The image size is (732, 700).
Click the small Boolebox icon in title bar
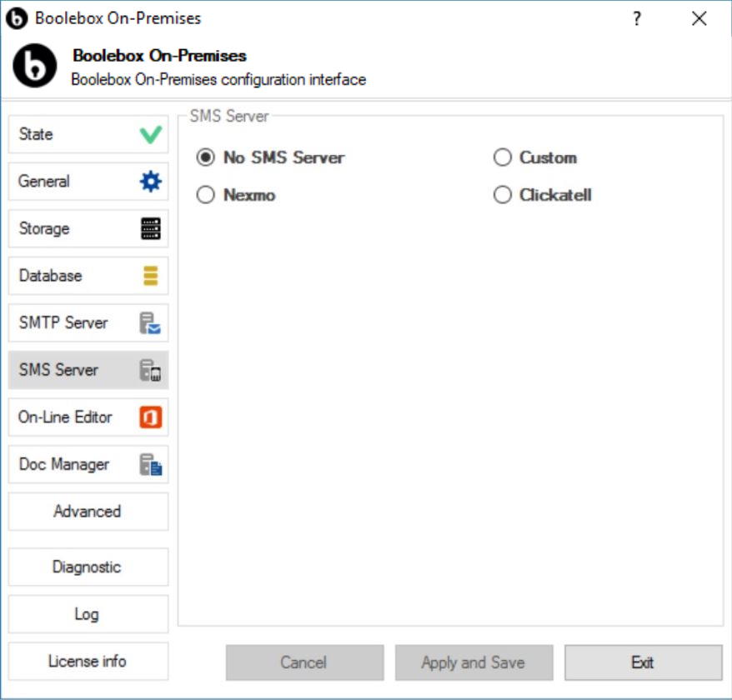(17, 18)
